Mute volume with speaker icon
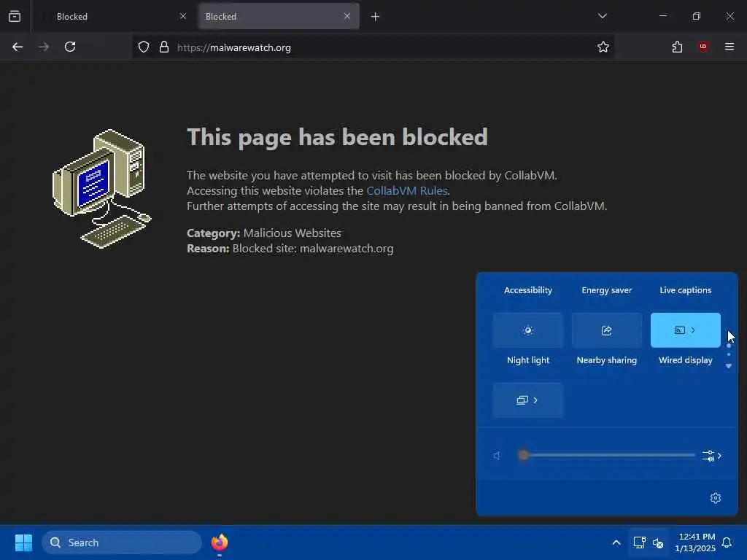 coord(497,456)
